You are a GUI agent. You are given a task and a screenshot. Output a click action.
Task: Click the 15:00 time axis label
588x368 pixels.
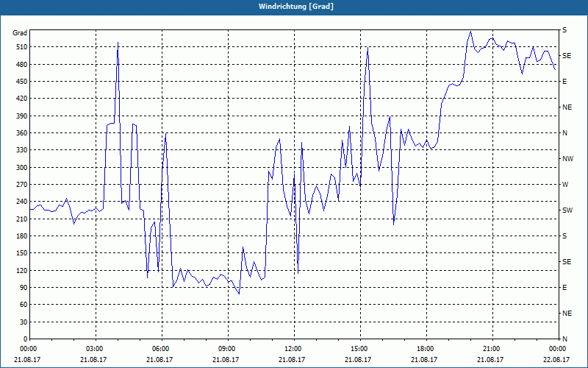point(359,348)
